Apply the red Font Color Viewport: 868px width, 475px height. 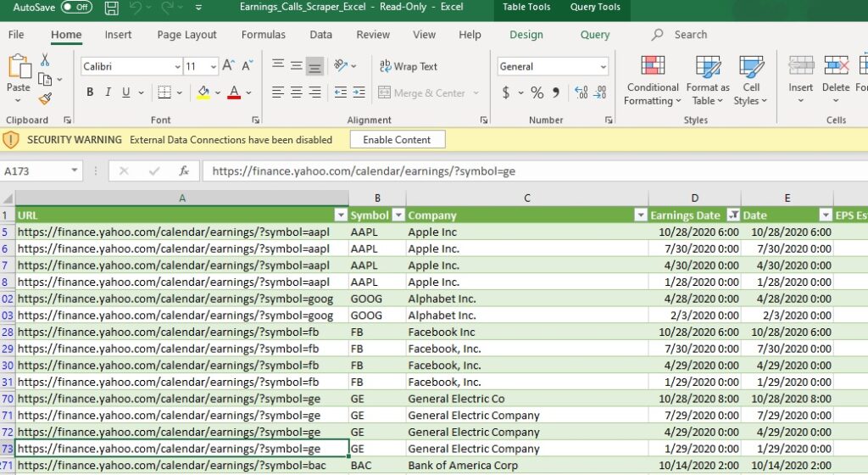coord(234,92)
